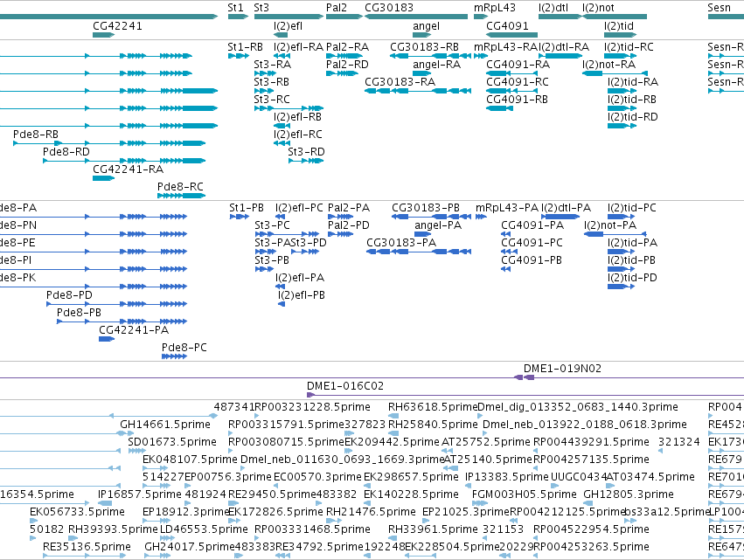Image resolution: width=744 pixels, height=560 pixels.
Task: Click the angel gene label
Action: tap(426, 26)
